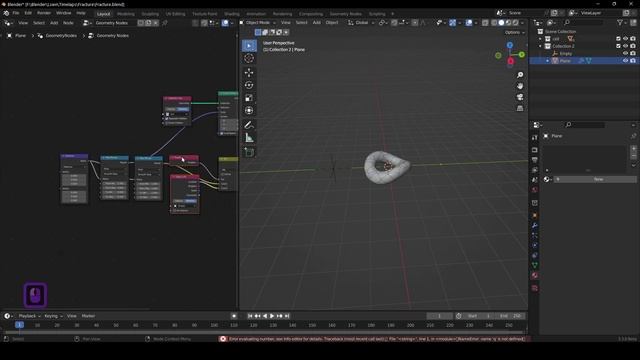
Task: Open the Render menu
Action: click(44, 13)
